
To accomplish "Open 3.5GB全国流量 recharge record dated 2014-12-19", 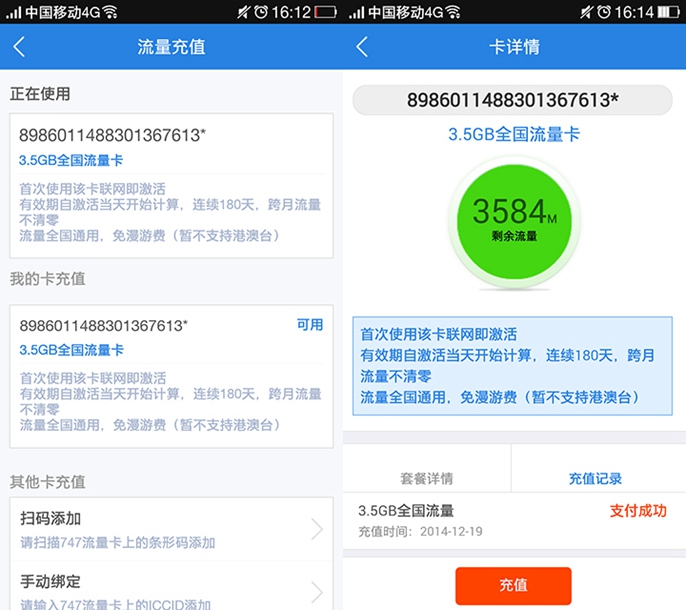I will point(450,520).
